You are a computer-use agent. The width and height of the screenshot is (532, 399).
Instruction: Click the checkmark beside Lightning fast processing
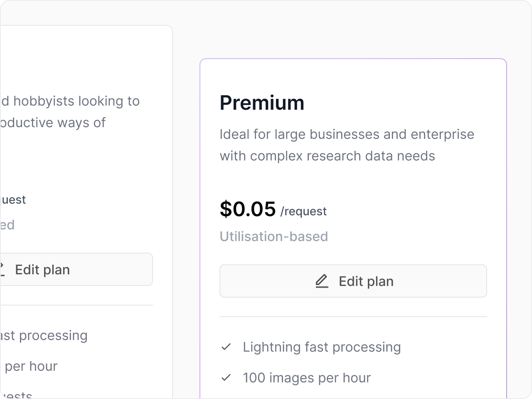(x=226, y=347)
